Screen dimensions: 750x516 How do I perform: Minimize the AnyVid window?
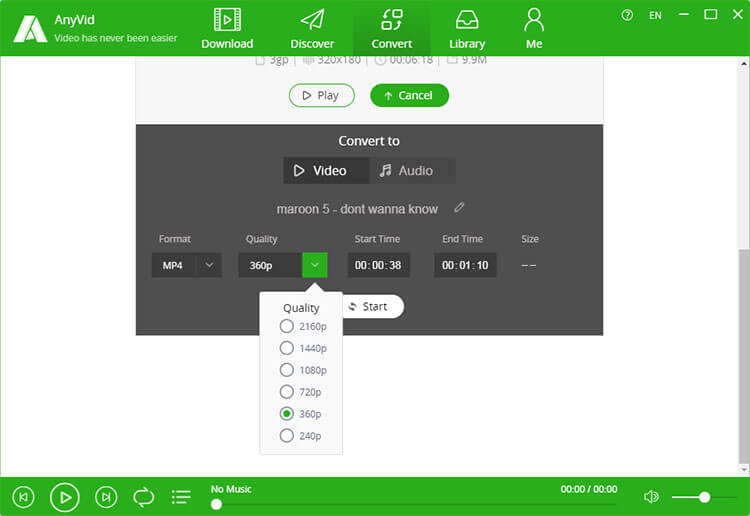684,15
